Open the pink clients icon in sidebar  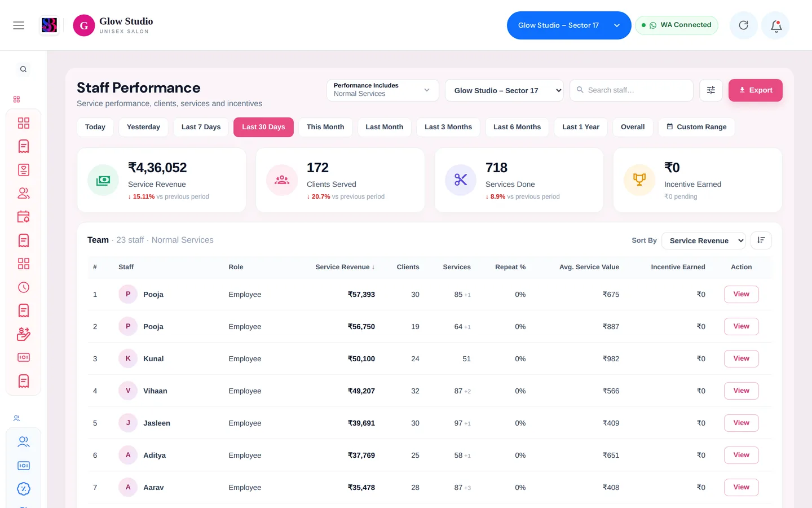coord(24,193)
